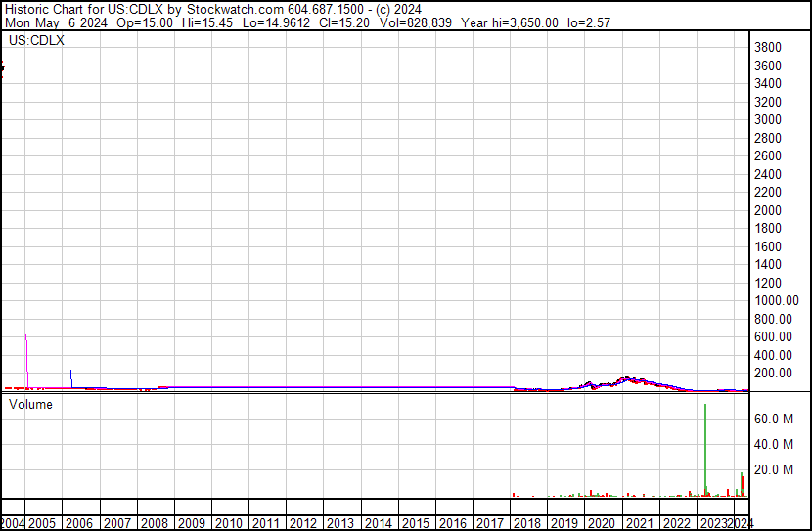Viewport: 812px width, 531px height.
Task: Click the blue price spike in 2006
Action: pyautogui.click(x=71, y=378)
